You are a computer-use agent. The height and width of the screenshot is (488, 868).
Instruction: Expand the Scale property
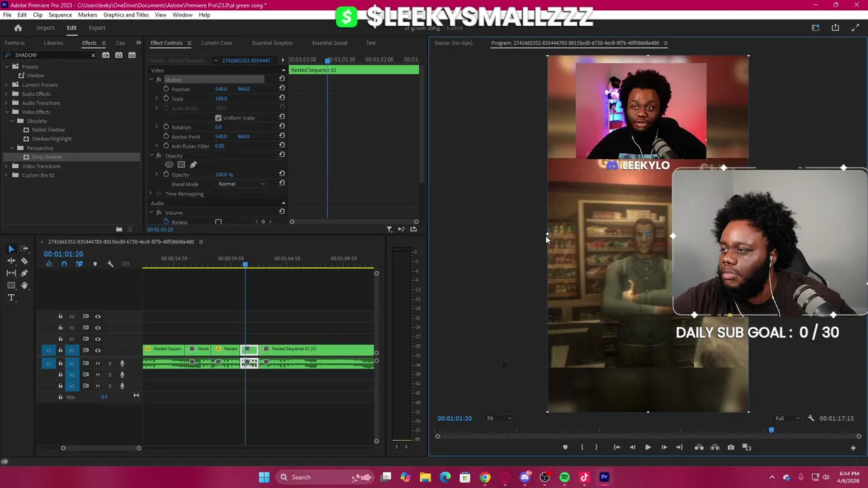(157, 98)
